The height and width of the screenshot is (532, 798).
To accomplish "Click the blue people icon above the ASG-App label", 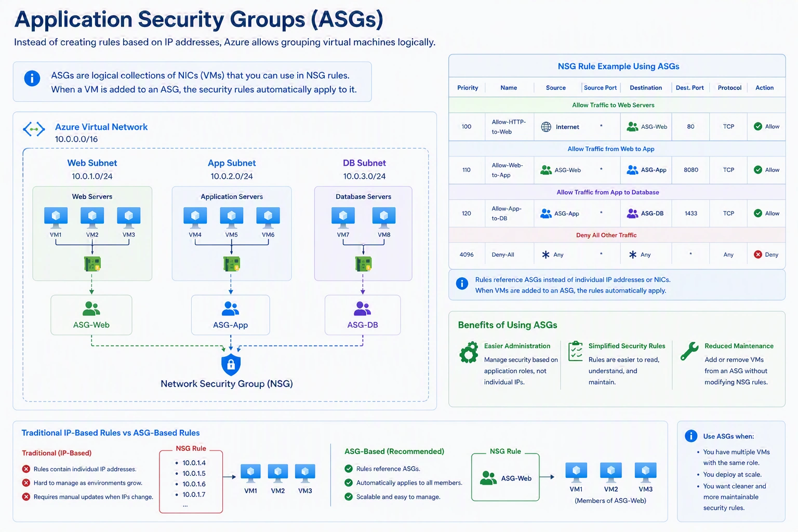I will (230, 309).
